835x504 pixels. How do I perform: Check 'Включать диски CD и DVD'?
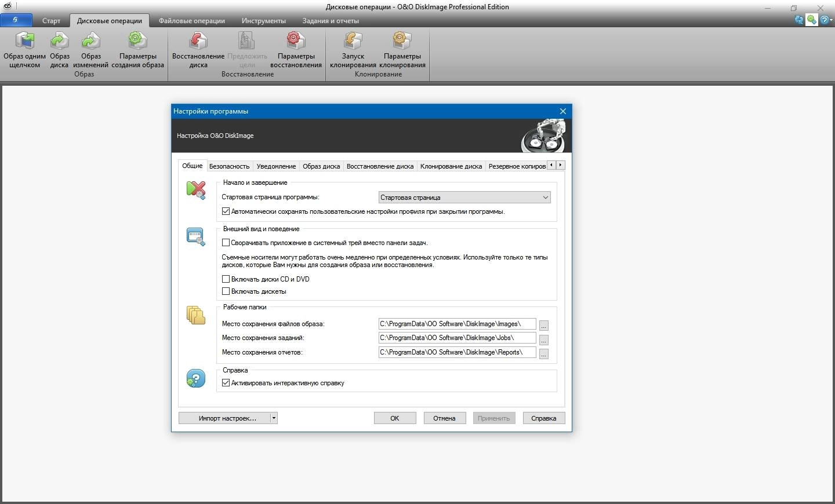226,279
